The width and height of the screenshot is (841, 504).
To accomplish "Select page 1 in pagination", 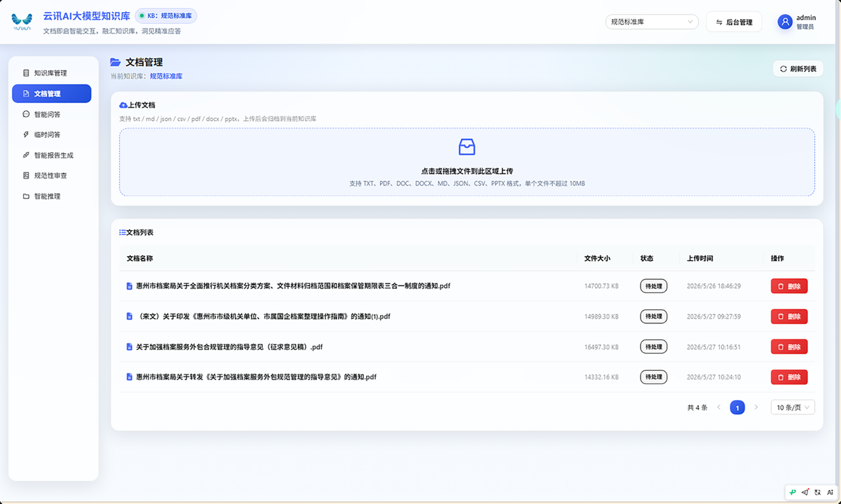I will click(737, 407).
